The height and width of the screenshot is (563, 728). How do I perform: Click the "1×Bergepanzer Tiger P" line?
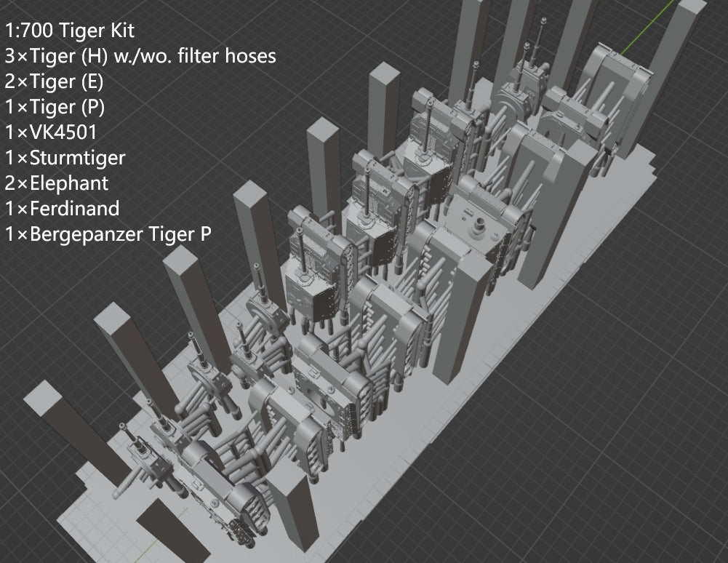point(108,234)
